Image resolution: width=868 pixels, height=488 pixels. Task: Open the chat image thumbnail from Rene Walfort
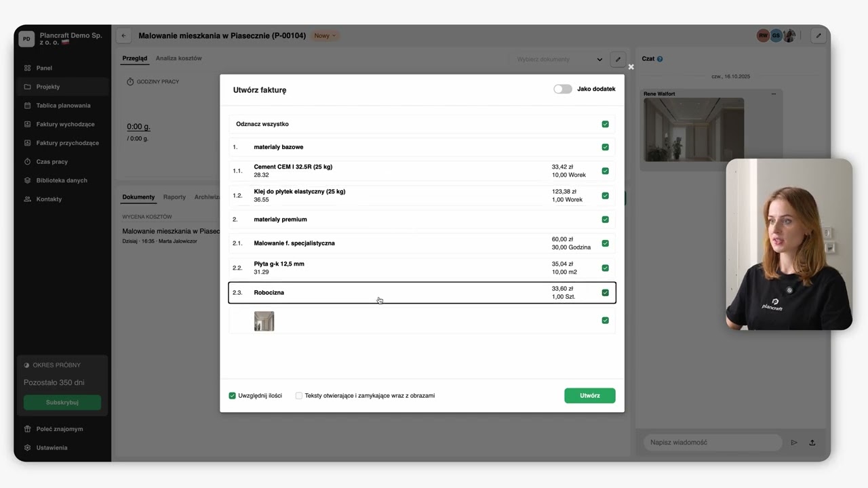point(693,129)
